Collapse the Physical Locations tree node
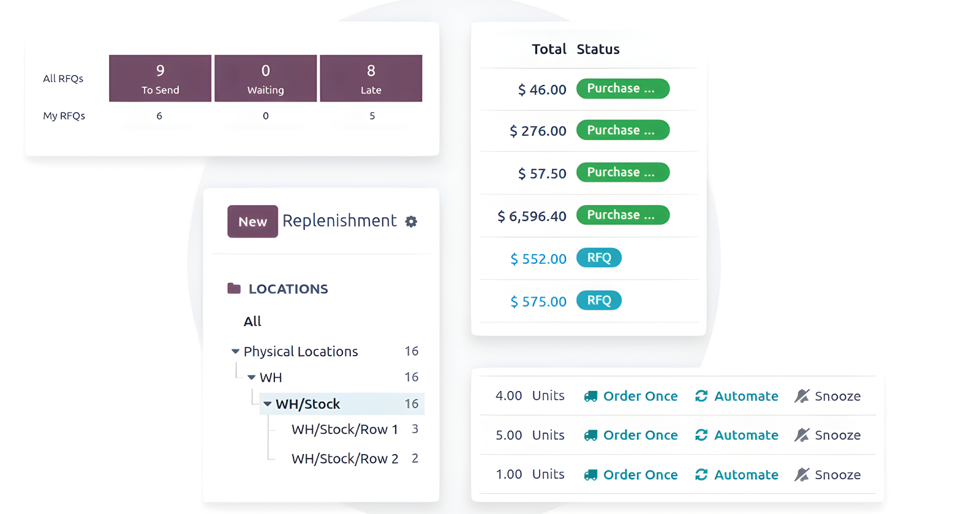Viewport: 980px width, 514px height. pos(235,351)
